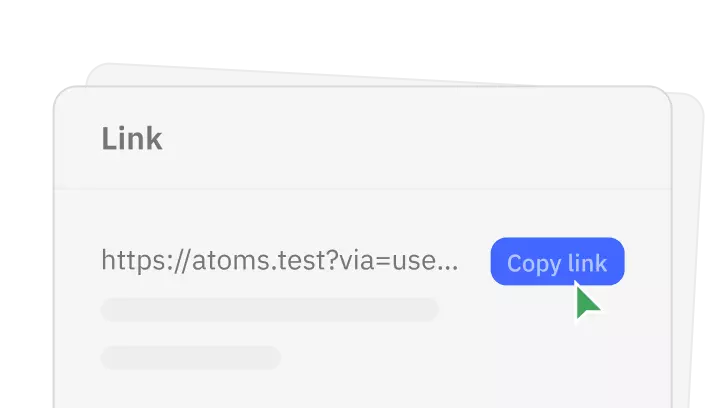Image resolution: width=726 pixels, height=408 pixels.
Task: Click the green mouse pointer arrow icon
Action: 588,302
